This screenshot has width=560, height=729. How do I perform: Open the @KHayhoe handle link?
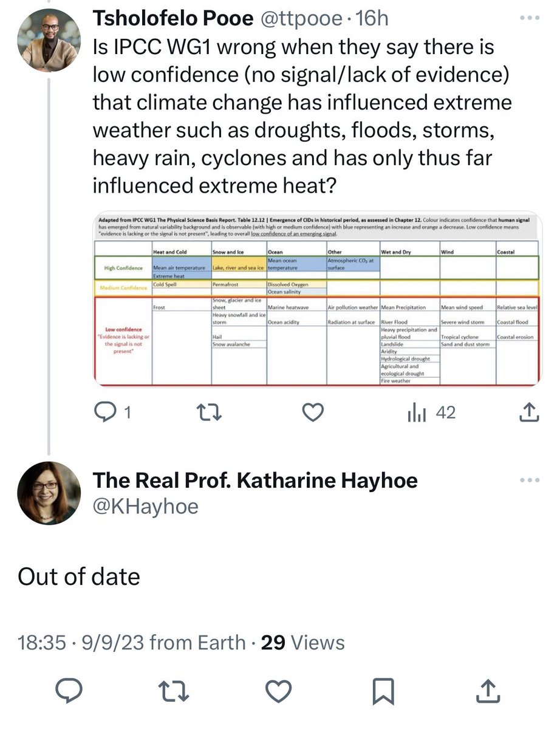pos(145,506)
